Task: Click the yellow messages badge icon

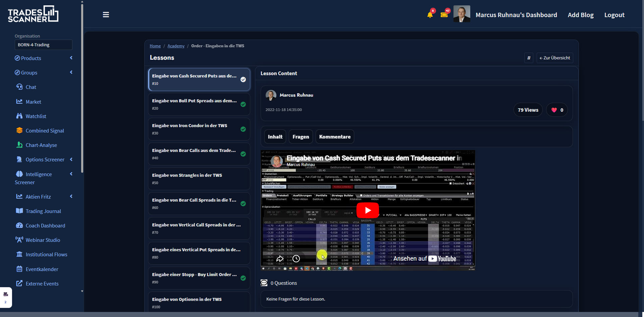Action: point(444,14)
